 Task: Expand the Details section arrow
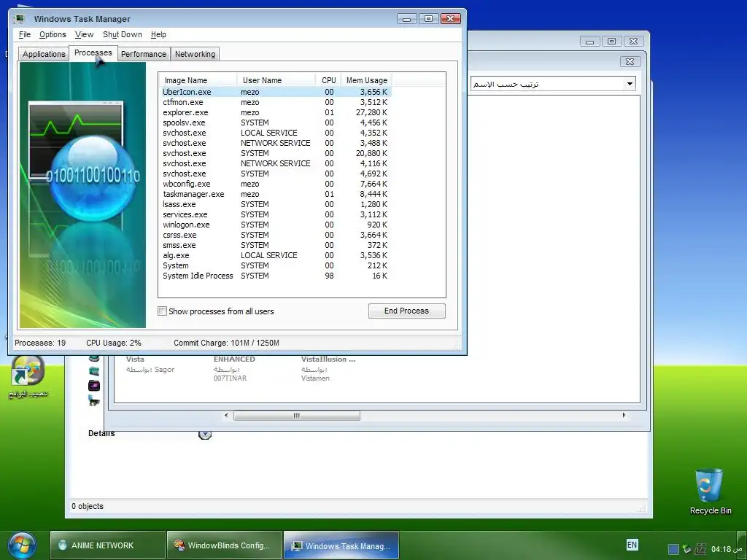pyautogui.click(x=205, y=435)
